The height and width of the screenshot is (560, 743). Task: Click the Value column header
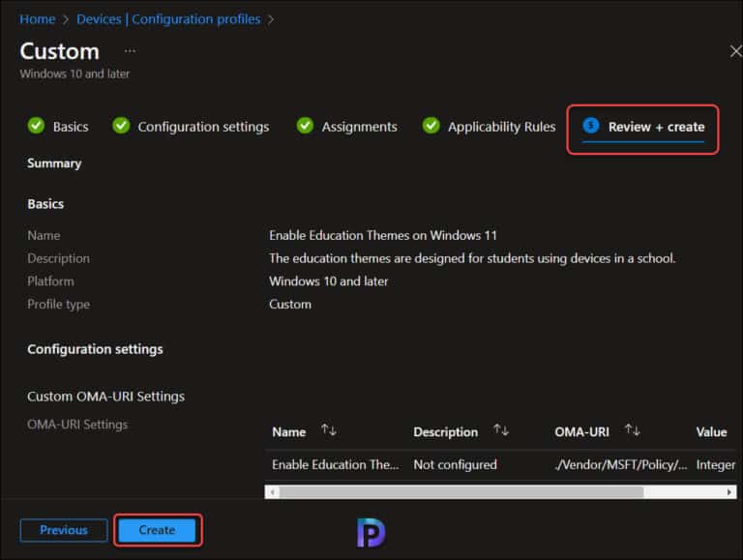711,432
